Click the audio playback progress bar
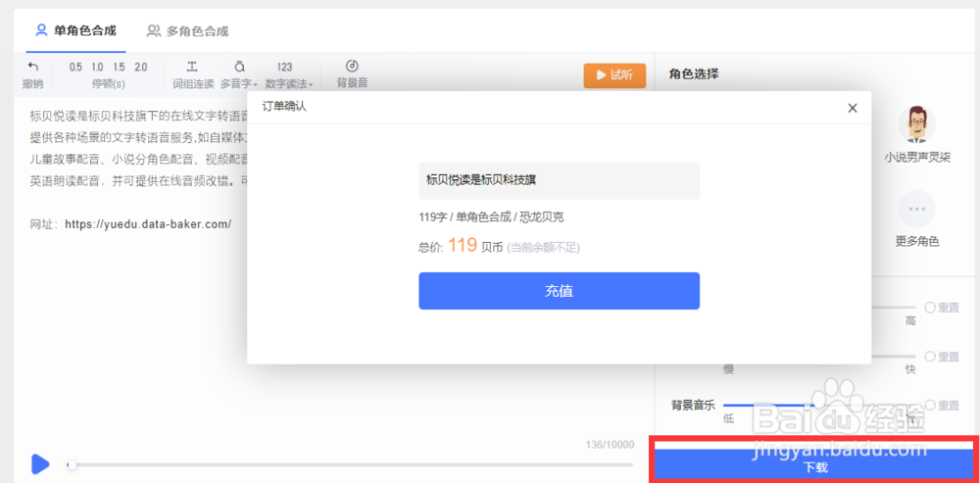The image size is (980, 483). tap(350, 464)
